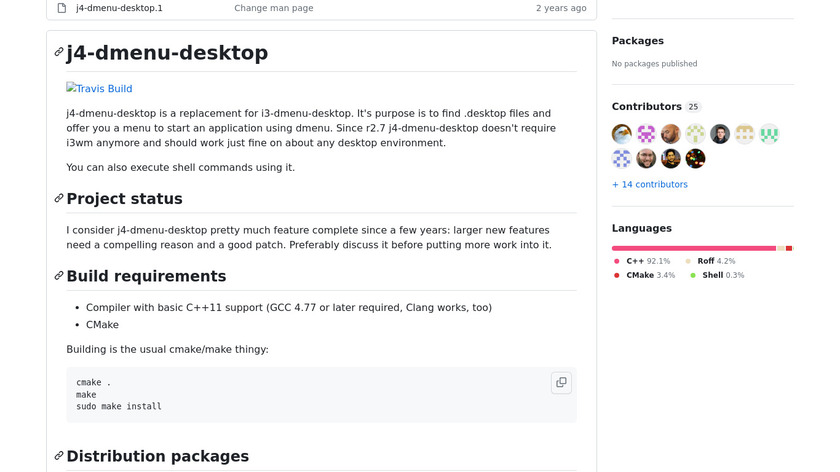
Task: Click the beige Roff segment of language bar
Action: pos(781,248)
